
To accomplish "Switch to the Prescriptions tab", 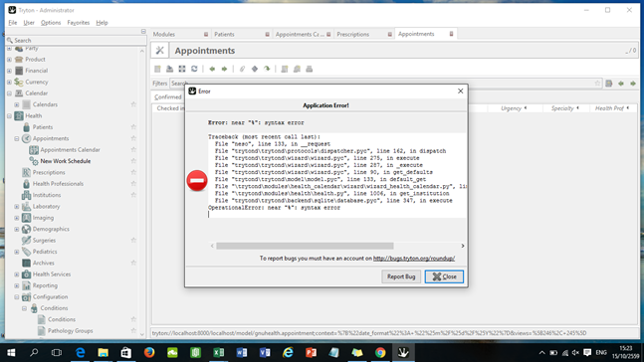I will coord(363,34).
